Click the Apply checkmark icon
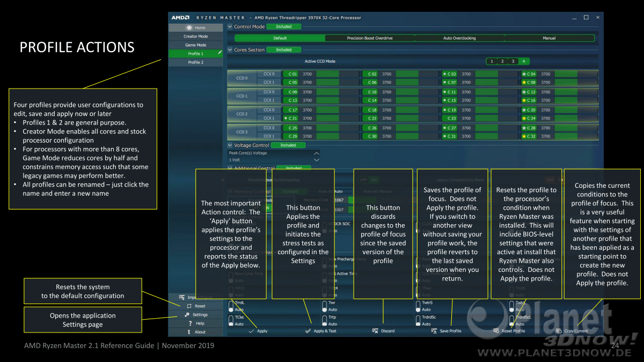Screen dimensions: 644x362 click(251, 331)
